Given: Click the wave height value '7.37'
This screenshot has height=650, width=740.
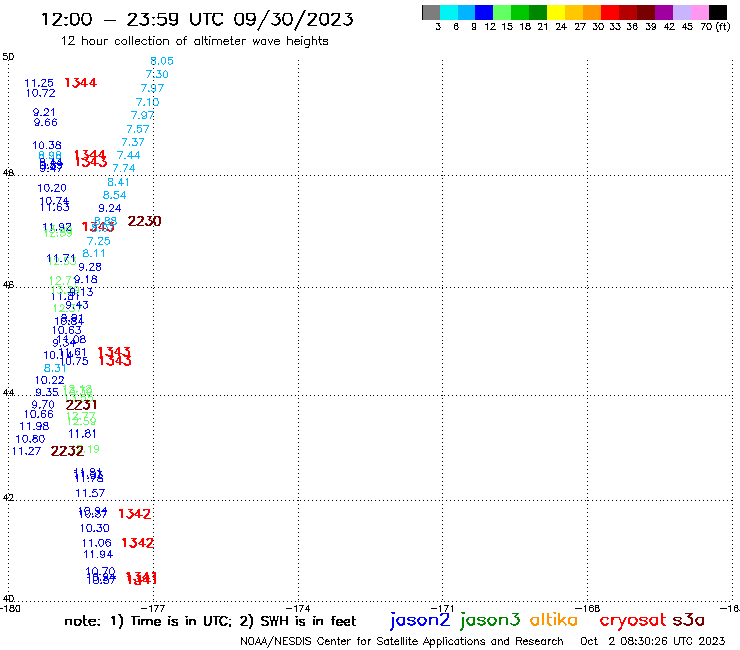Looking at the screenshot, I should (133, 142).
